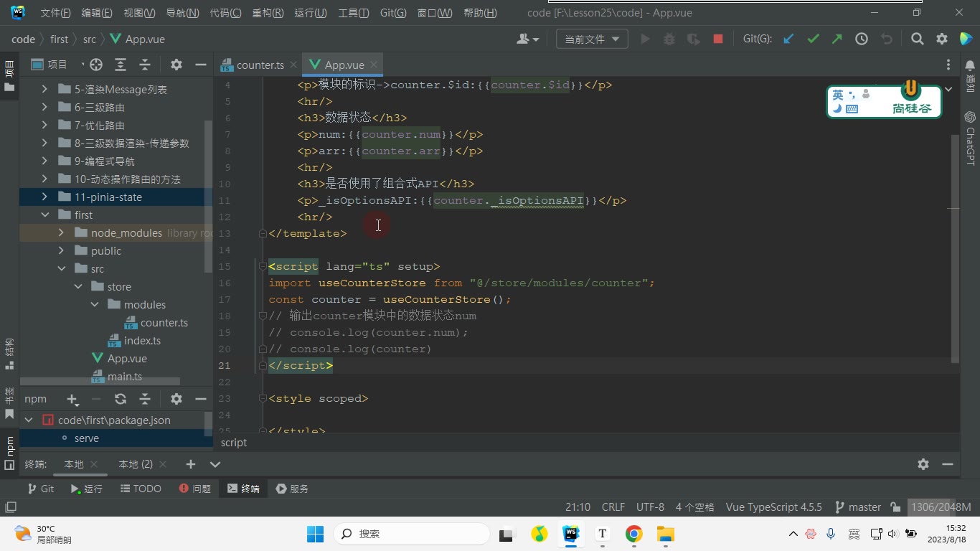Screen dimensions: 980x551
Task: Open Git history clock icon
Action: (x=862, y=39)
